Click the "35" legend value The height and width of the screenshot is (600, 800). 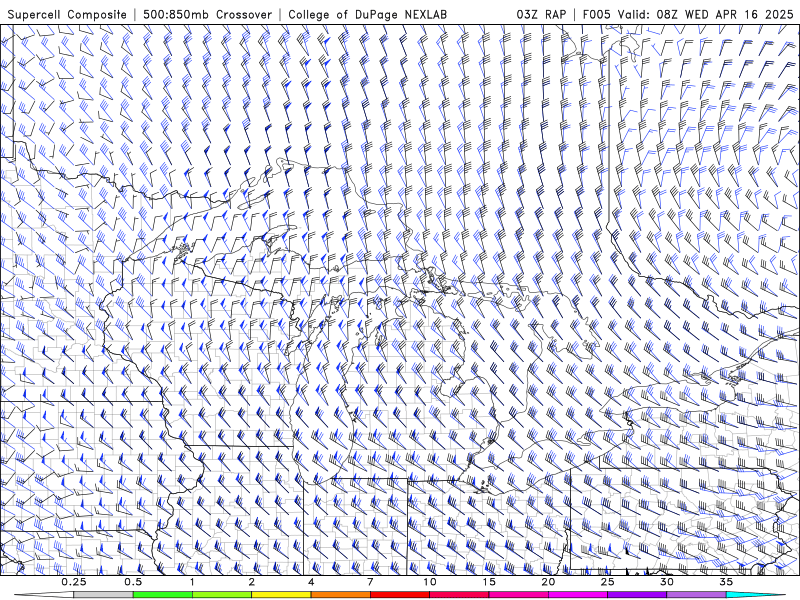point(726,582)
